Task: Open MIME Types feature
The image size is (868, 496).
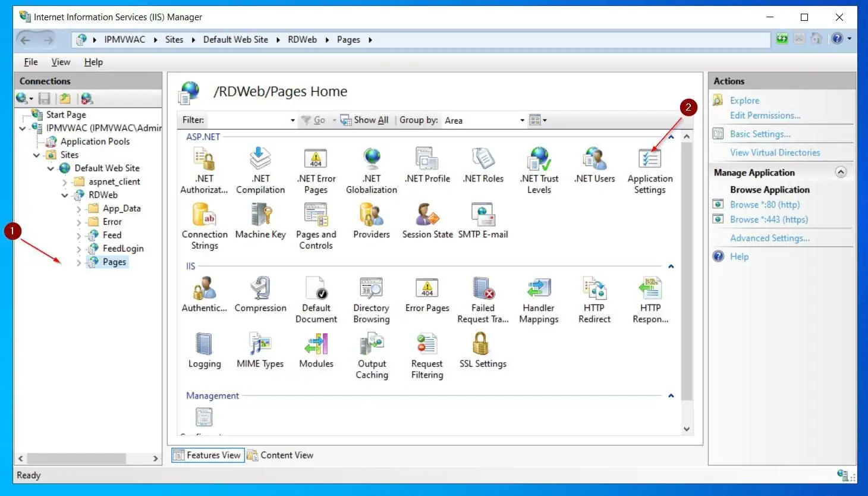Action: click(x=260, y=350)
